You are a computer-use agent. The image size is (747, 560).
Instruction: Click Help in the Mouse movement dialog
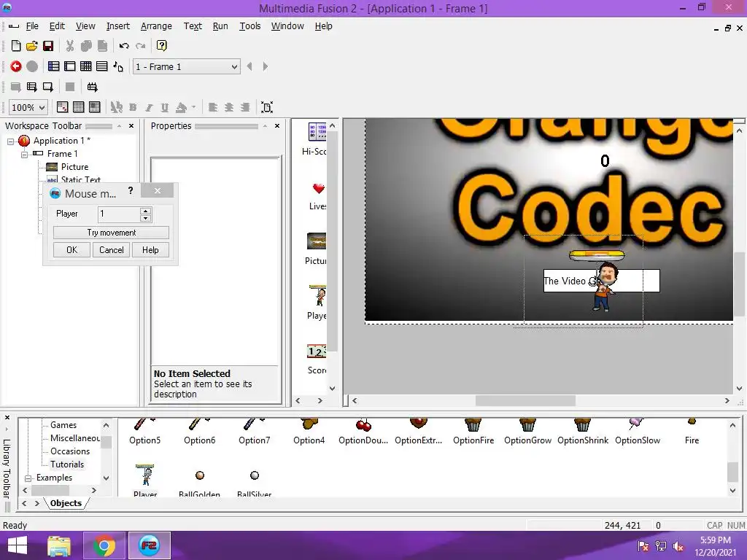pyautogui.click(x=150, y=250)
